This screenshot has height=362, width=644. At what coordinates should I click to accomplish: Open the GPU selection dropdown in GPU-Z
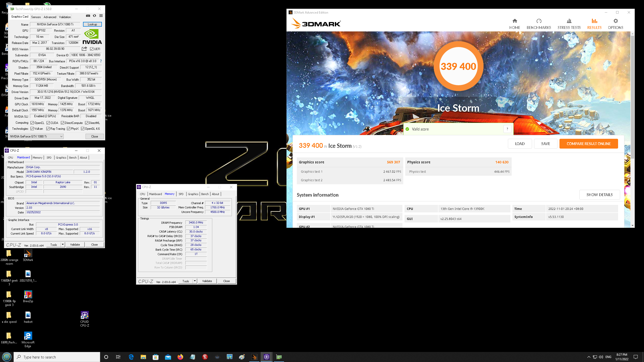click(x=36, y=136)
